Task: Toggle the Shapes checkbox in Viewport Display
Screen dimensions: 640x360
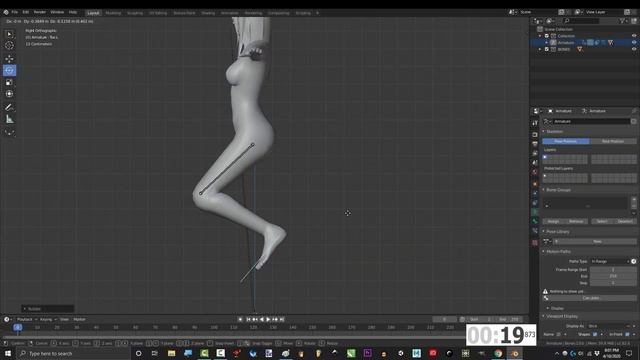Action: pyautogui.click(x=595, y=335)
